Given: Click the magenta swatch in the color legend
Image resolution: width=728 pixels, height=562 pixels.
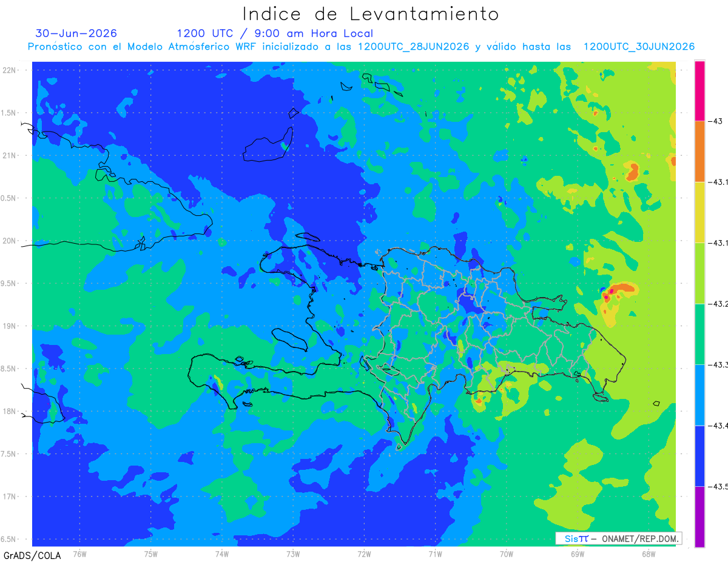Looking at the screenshot, I should click(699, 90).
